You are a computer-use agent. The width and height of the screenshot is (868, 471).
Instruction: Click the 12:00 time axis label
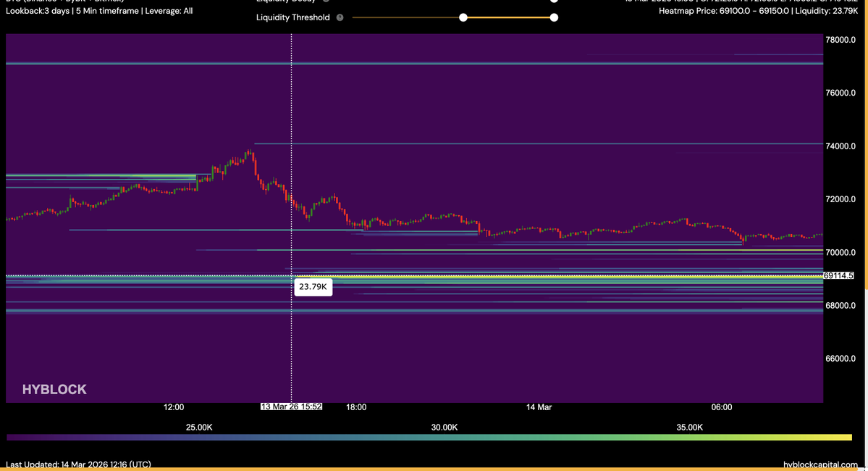174,407
